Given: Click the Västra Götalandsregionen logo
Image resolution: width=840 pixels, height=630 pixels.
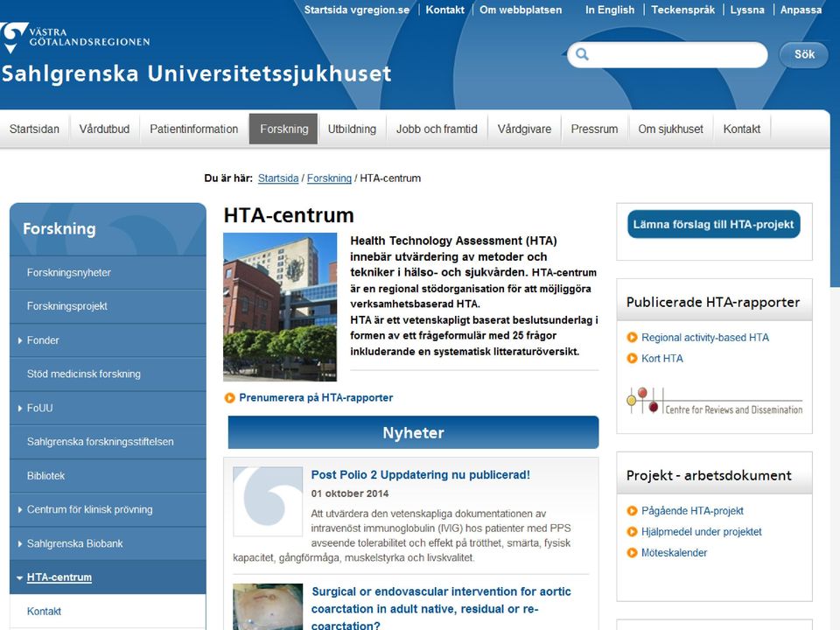Looking at the screenshot, I should coord(75,37).
